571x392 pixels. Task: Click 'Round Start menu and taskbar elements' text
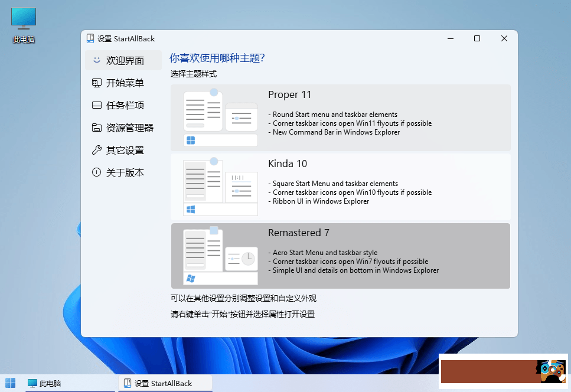[335, 115]
